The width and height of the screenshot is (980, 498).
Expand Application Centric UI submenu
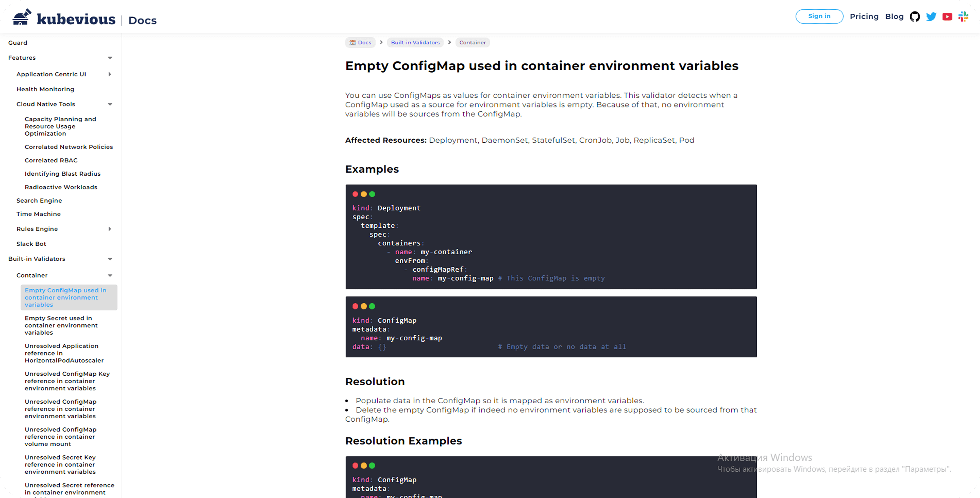pyautogui.click(x=110, y=74)
